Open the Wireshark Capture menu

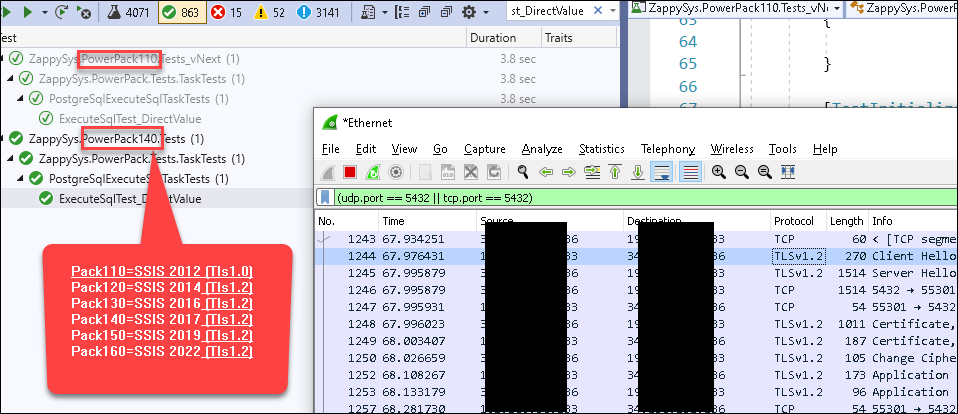point(484,149)
